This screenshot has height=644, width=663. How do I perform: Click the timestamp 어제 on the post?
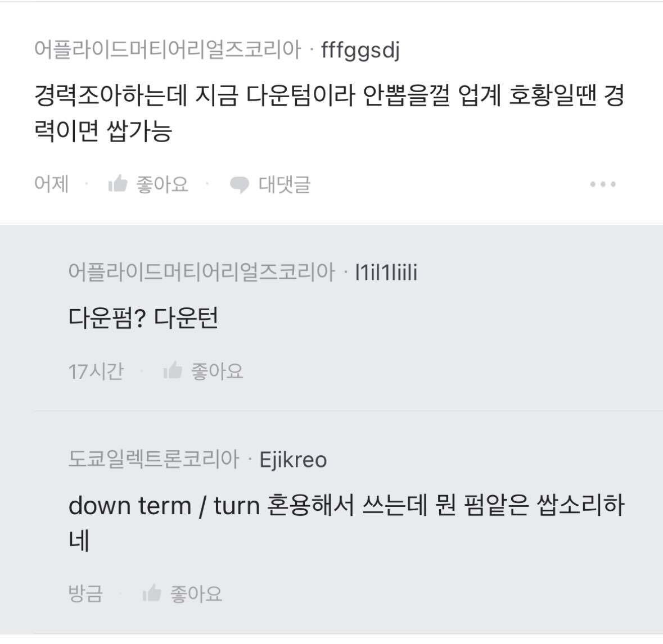[x=51, y=183]
